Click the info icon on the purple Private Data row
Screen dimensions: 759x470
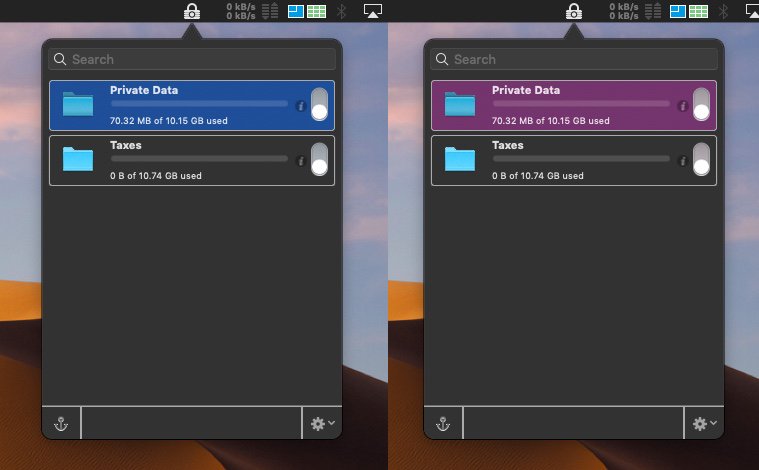point(683,106)
